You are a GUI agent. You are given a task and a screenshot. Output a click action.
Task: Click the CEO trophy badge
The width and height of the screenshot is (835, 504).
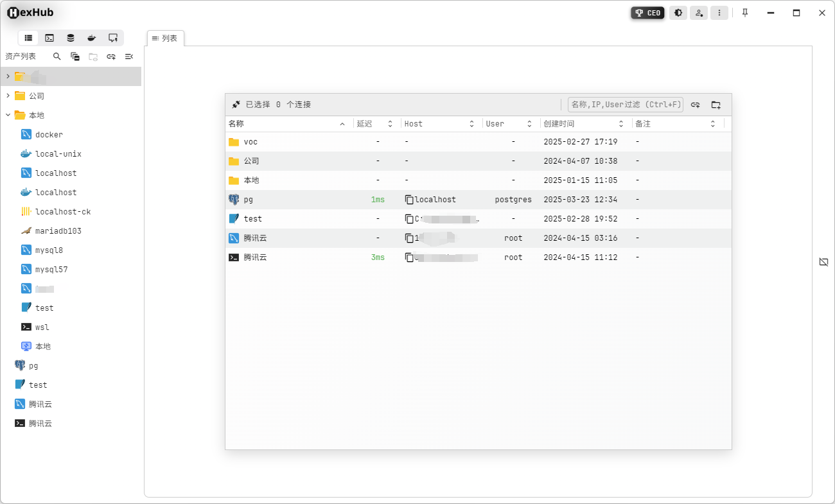(x=647, y=13)
